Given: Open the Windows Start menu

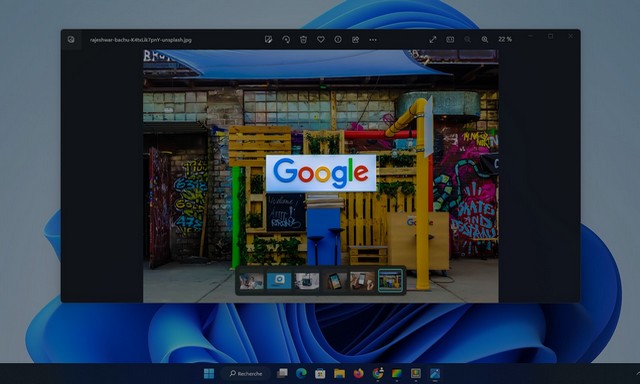Looking at the screenshot, I should pos(209,373).
